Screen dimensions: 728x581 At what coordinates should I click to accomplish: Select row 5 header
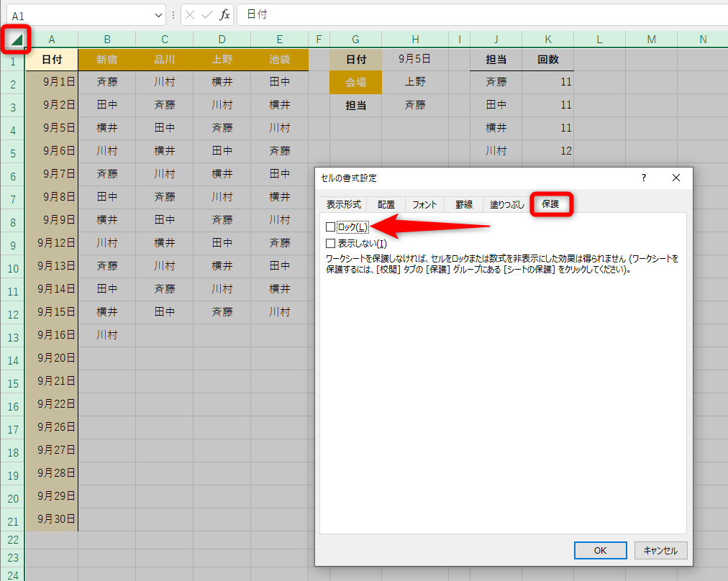pyautogui.click(x=12, y=153)
